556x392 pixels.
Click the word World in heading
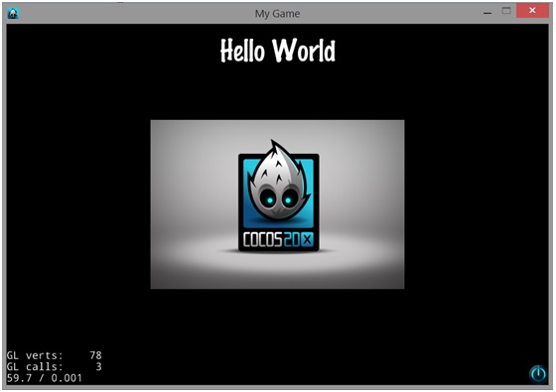[304, 51]
